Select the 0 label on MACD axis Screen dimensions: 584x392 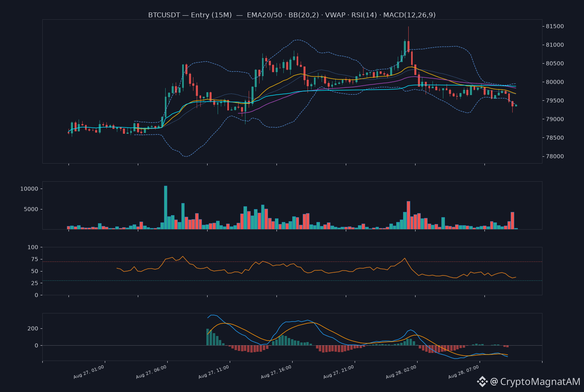click(36, 345)
